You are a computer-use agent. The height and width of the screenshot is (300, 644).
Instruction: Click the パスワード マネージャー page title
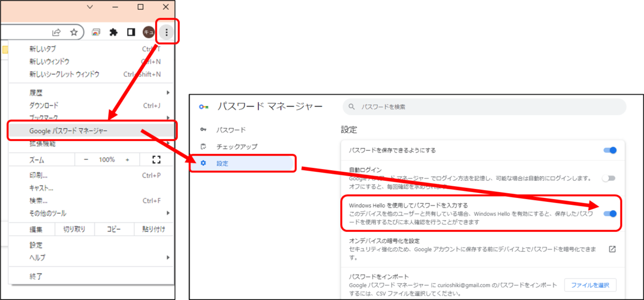click(x=270, y=107)
